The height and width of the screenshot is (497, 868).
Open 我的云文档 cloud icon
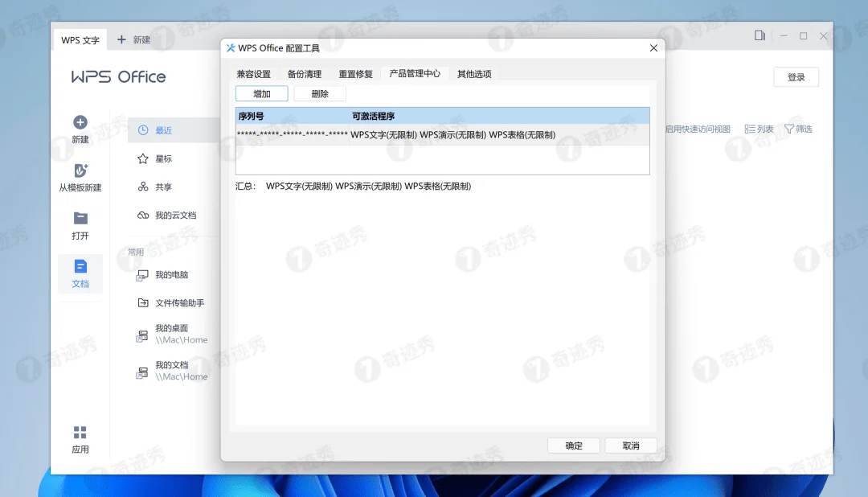[x=145, y=215]
